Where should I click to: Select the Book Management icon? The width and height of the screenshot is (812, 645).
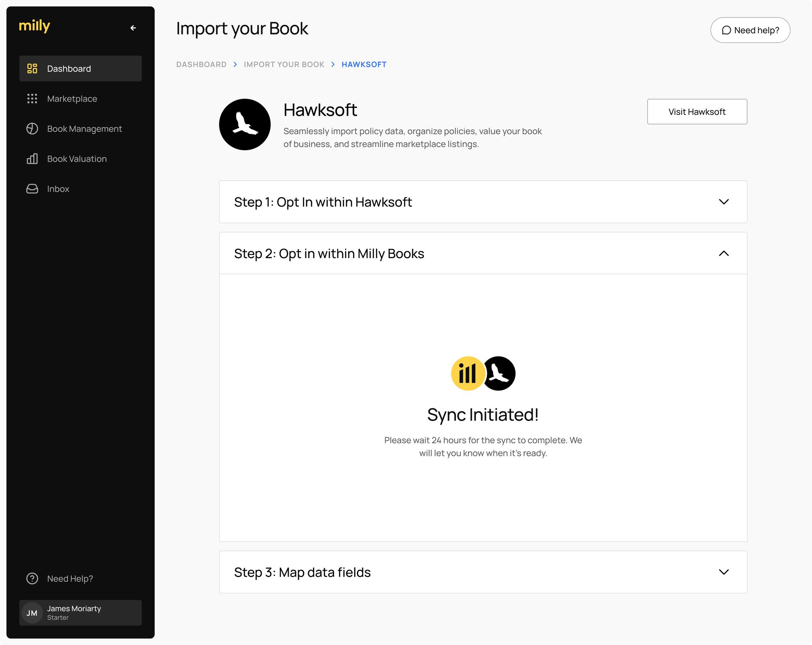(x=32, y=129)
